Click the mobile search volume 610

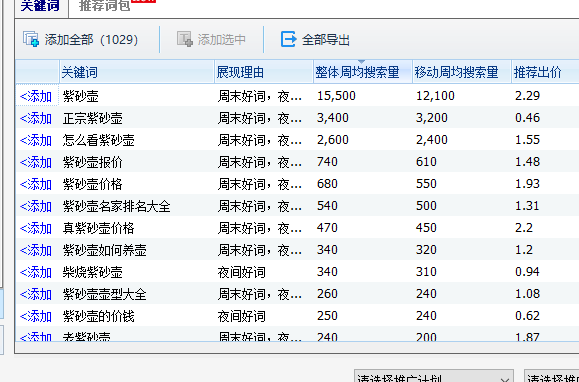point(426,162)
